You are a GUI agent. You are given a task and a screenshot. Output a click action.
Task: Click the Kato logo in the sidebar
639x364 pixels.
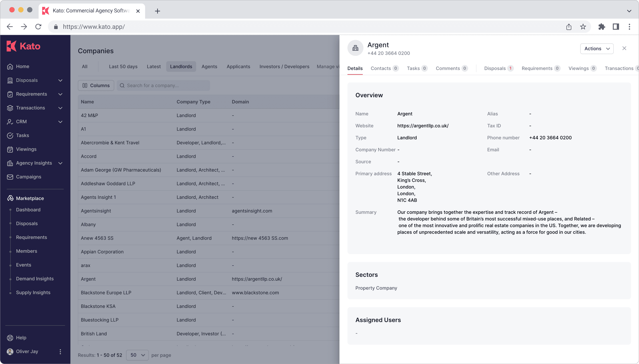tap(23, 46)
